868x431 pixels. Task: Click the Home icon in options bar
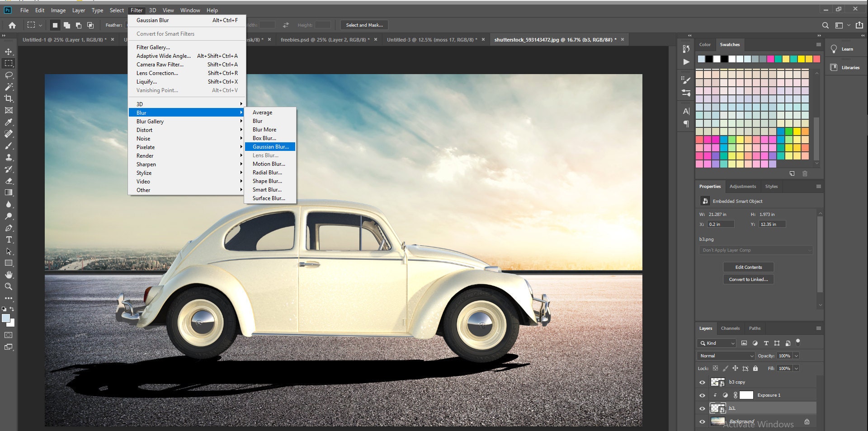[12, 25]
